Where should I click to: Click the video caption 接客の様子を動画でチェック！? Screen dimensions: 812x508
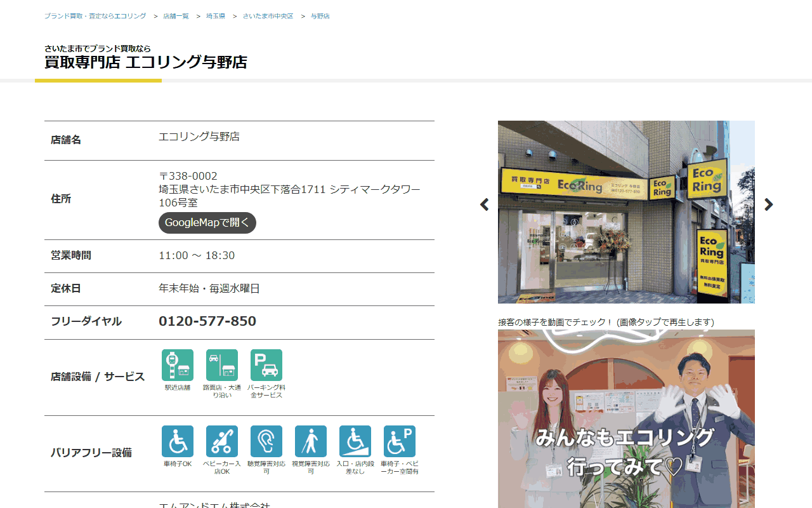click(555, 322)
